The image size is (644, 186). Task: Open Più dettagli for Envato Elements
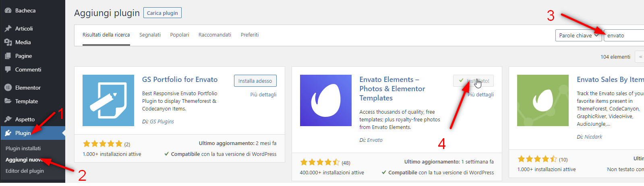pos(480,94)
